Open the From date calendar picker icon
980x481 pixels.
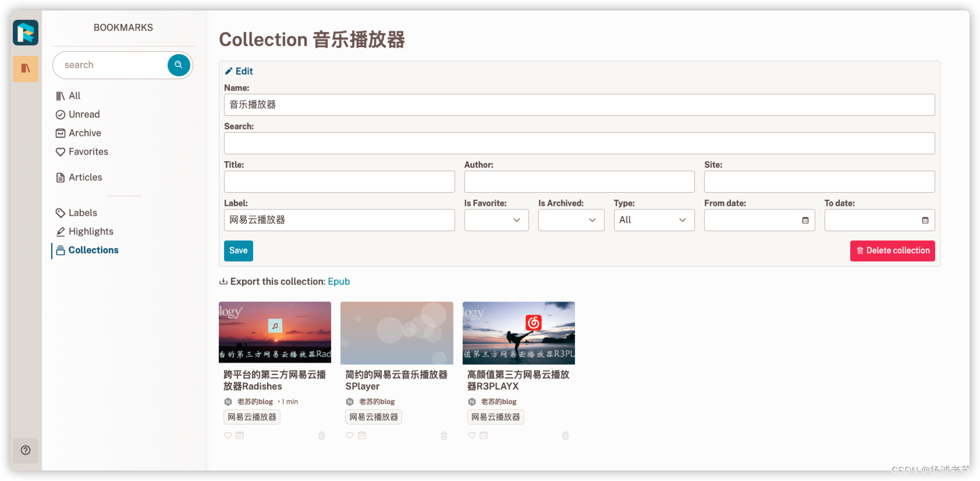[805, 220]
